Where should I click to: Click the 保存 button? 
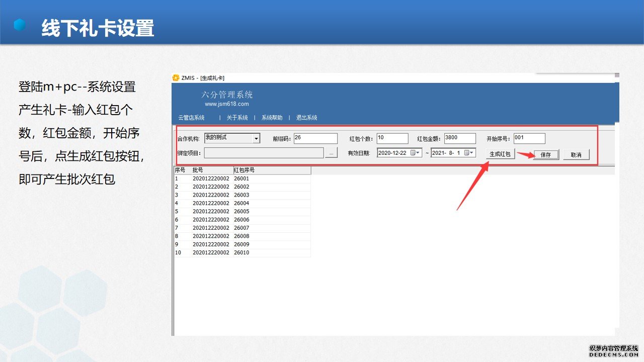[x=546, y=155]
